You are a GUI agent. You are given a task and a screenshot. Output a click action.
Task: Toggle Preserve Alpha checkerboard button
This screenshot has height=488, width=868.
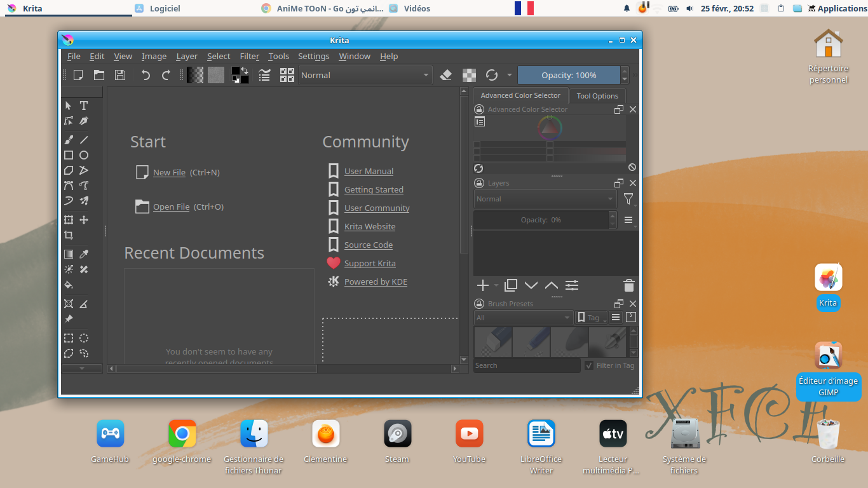pos(469,75)
